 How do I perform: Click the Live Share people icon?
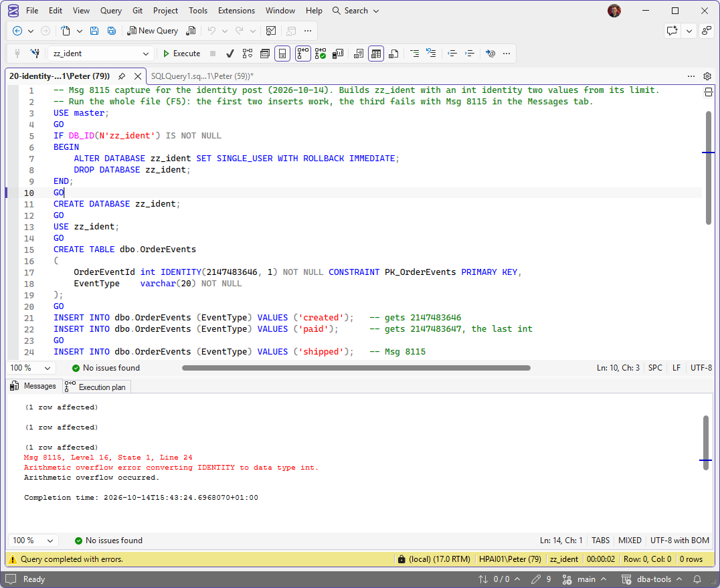coord(706,31)
